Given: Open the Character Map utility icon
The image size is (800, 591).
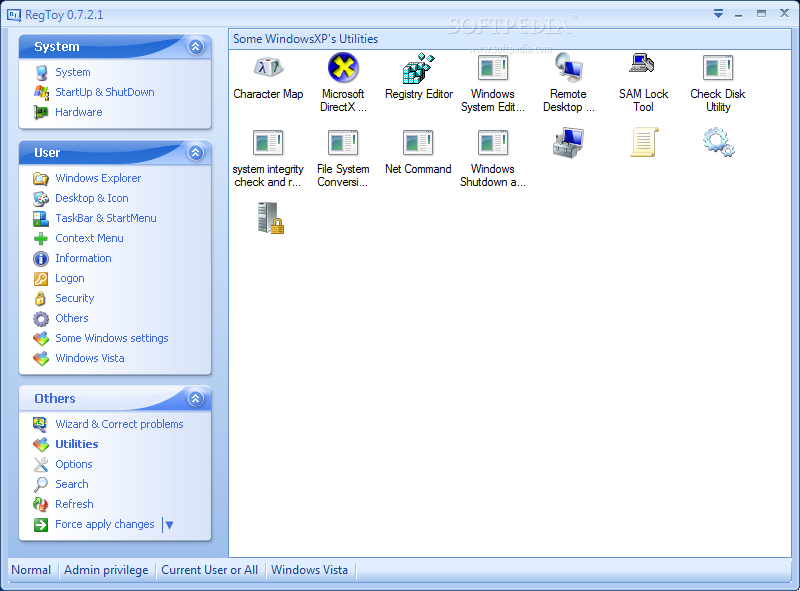Looking at the screenshot, I should pyautogui.click(x=268, y=67).
